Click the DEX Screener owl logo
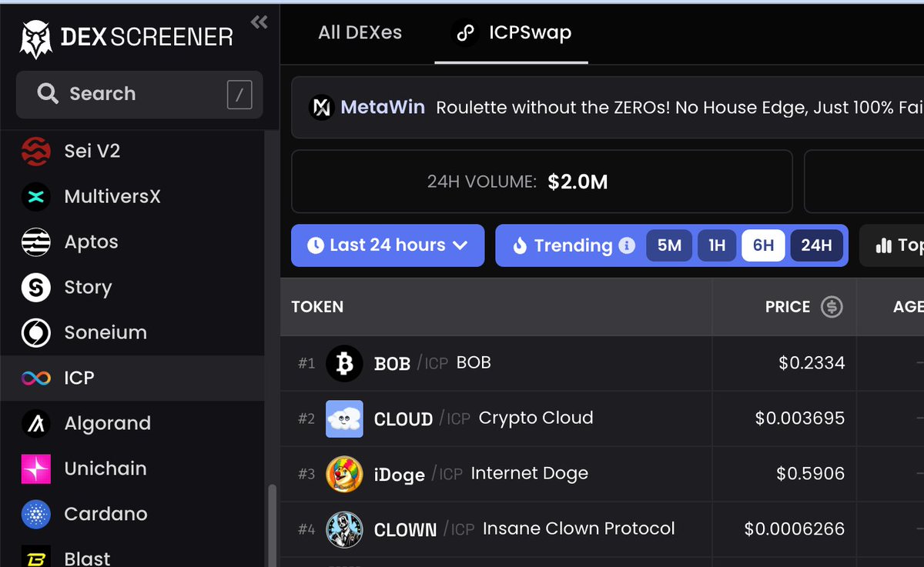This screenshot has width=924, height=567. tap(35, 38)
